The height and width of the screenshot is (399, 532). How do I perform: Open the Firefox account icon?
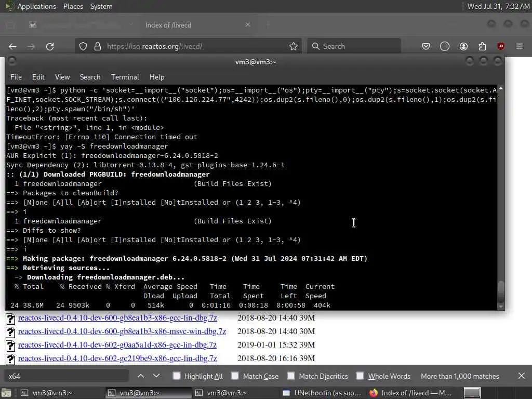(463, 46)
